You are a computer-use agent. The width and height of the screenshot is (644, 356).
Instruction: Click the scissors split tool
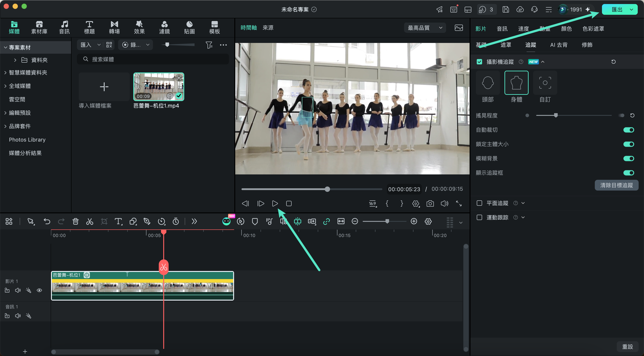click(x=89, y=221)
